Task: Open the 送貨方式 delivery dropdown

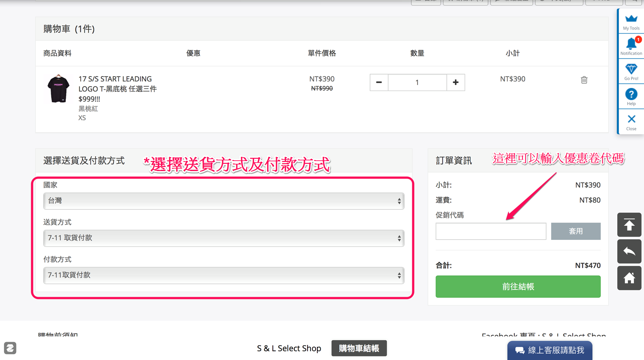Action: (x=223, y=238)
